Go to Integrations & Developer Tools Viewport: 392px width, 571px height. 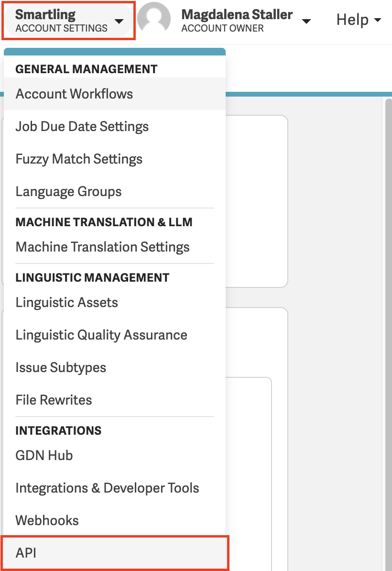click(107, 488)
